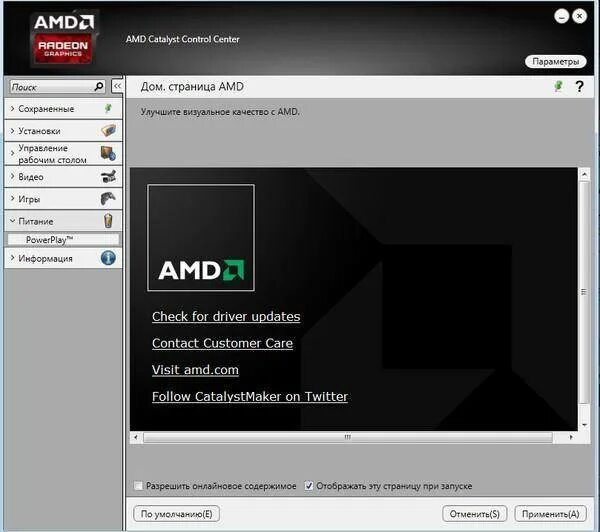Click the blue Информация info icon

click(x=108, y=258)
